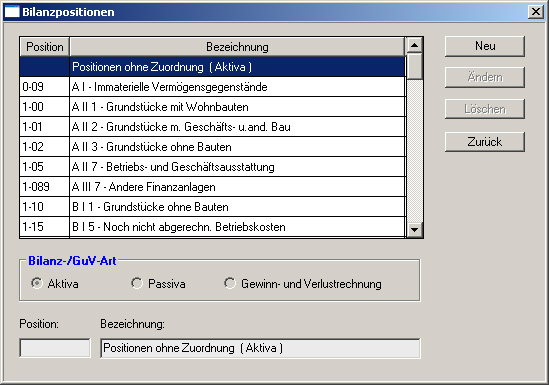Close the Bilanzpositionen dialog with the X
The image size is (549, 385).
click(x=536, y=12)
